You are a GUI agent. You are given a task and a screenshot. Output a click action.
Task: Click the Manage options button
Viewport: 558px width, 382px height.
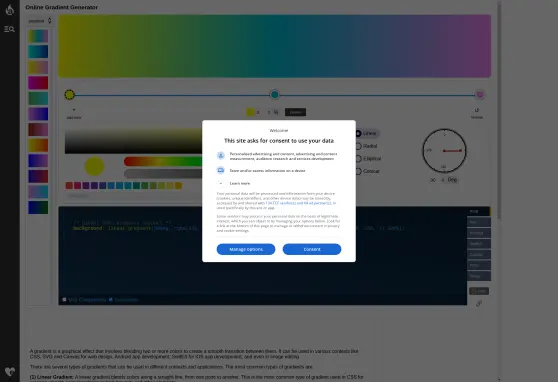tap(246, 249)
